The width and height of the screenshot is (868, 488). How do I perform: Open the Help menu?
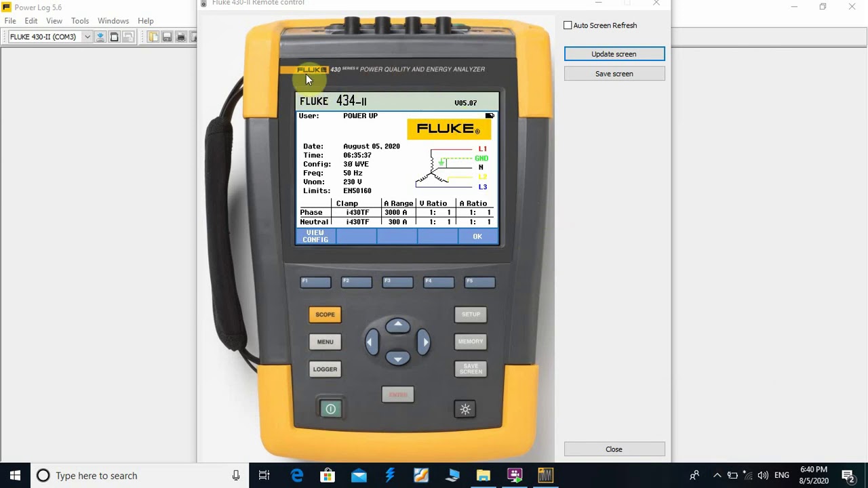[x=146, y=21]
